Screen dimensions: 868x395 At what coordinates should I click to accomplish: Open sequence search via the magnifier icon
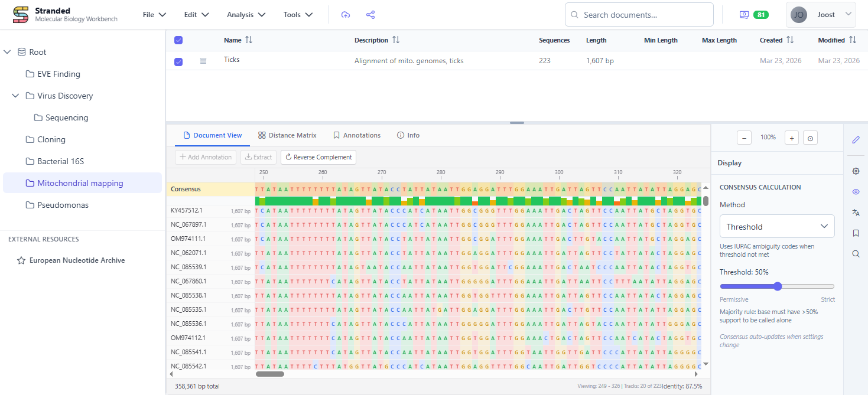[856, 253]
